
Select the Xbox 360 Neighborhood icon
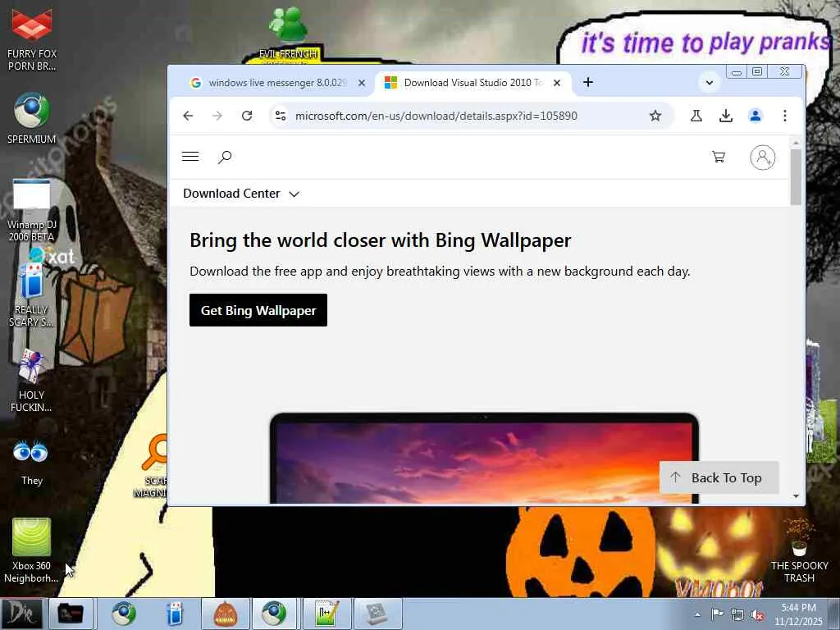coord(32,550)
